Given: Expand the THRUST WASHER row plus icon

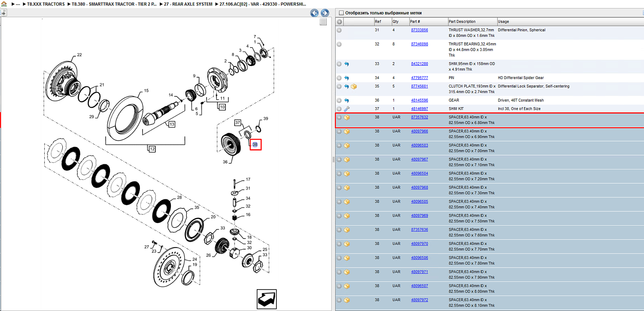Looking at the screenshot, I should point(339,30).
